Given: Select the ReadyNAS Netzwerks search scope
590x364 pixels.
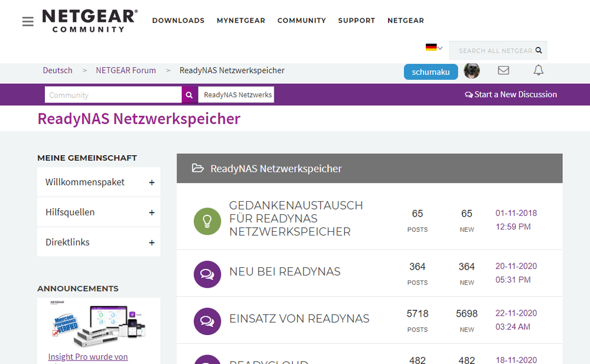Looking at the screenshot, I should (236, 94).
